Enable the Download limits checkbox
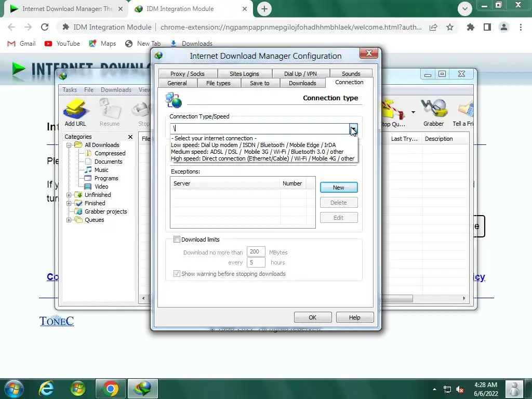Image resolution: width=532 pixels, height=399 pixels. pyautogui.click(x=177, y=240)
